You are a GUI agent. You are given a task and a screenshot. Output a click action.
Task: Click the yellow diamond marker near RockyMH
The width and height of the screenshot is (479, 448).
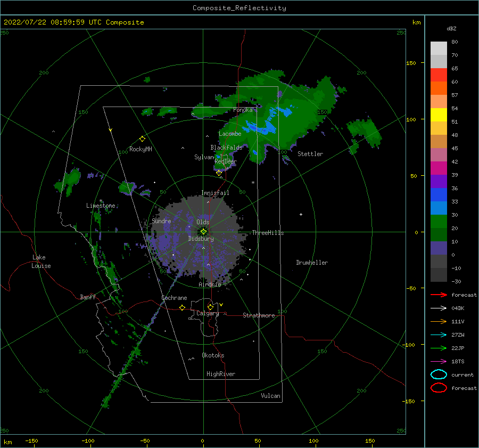pos(142,139)
